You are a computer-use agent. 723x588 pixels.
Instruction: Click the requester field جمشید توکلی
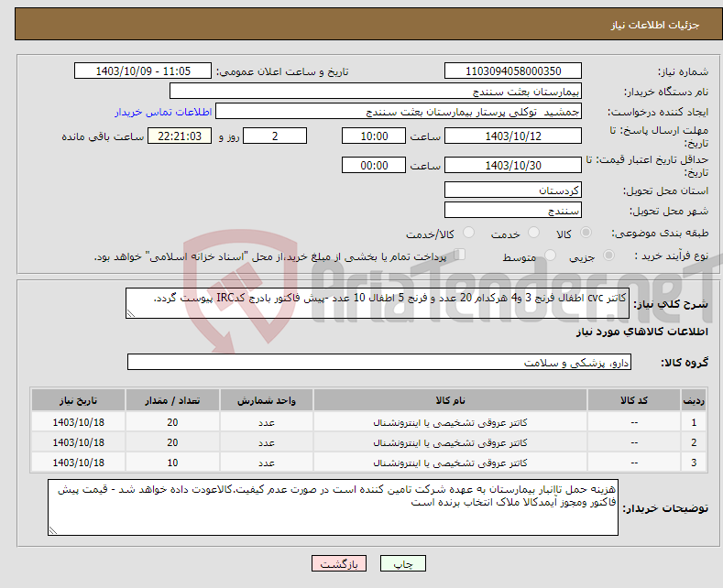(399, 112)
